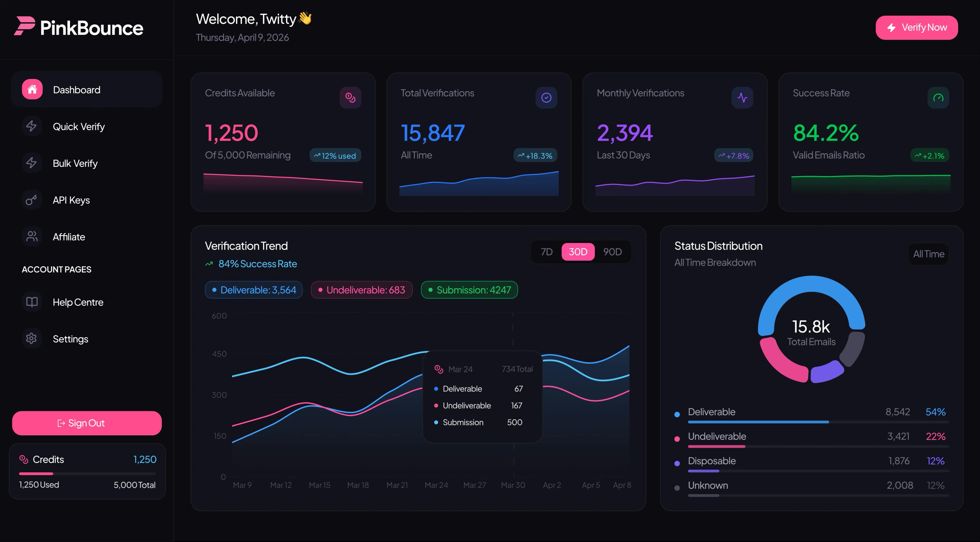The image size is (980, 542).
Task: Open Bulk Verify from the sidebar
Action: pos(87,163)
